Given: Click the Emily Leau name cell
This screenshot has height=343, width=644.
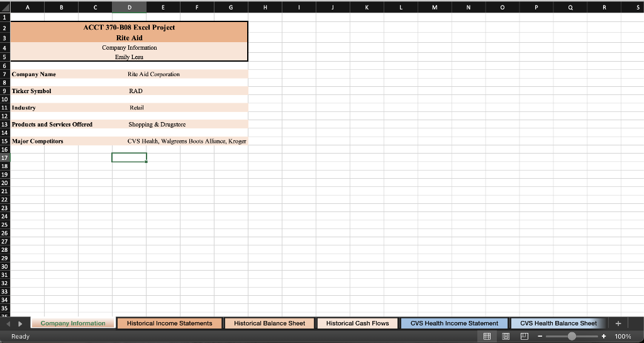Looking at the screenshot, I should pos(129,57).
